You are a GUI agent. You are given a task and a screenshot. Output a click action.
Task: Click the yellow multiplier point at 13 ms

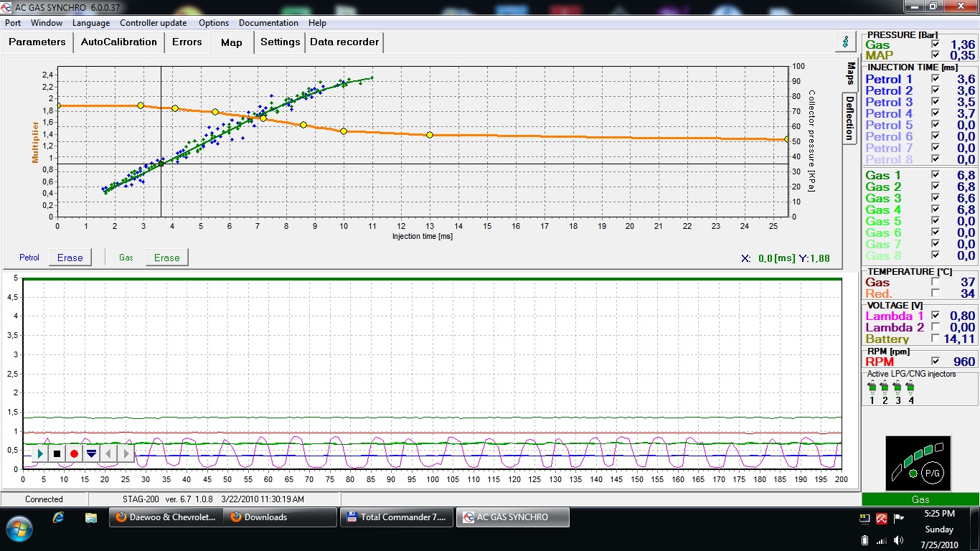(x=430, y=135)
